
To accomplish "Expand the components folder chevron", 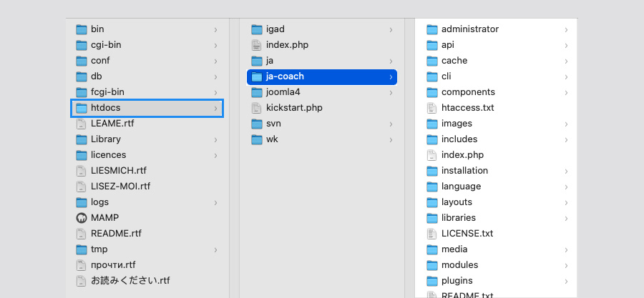I will click(566, 93).
